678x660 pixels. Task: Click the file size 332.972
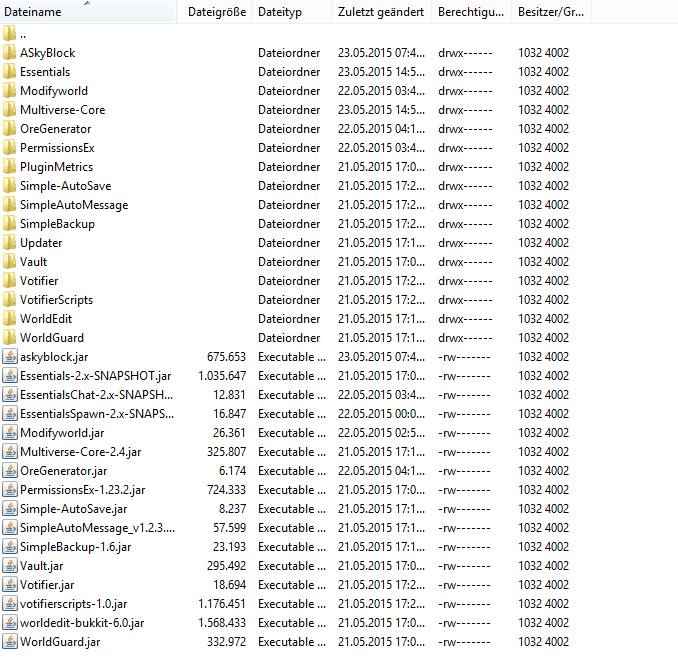[226, 642]
